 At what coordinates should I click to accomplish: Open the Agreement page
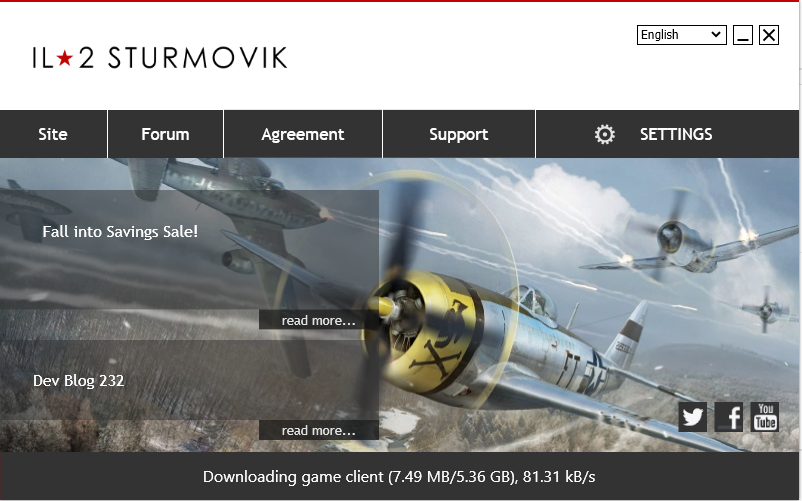click(x=303, y=134)
